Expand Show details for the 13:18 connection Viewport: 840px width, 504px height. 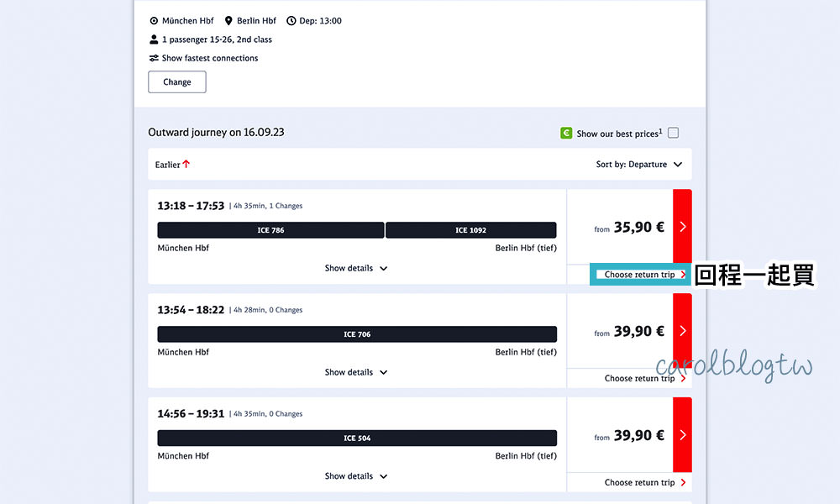356,269
